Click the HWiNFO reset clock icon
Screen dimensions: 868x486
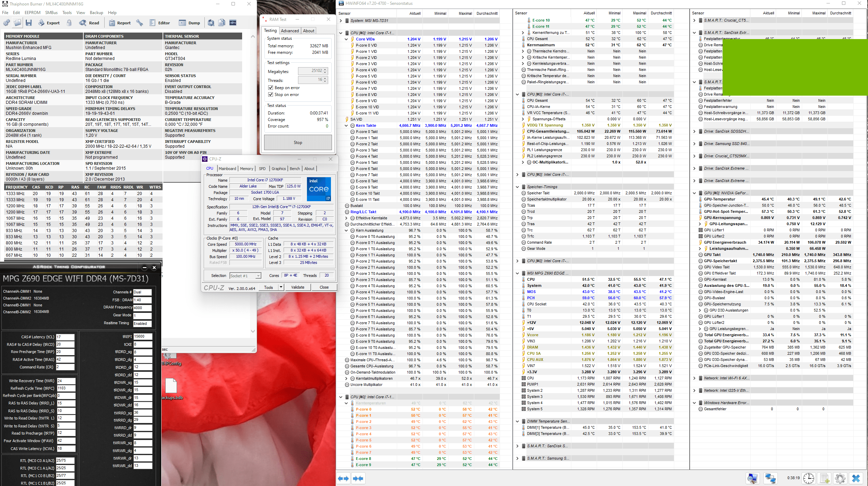click(x=808, y=478)
